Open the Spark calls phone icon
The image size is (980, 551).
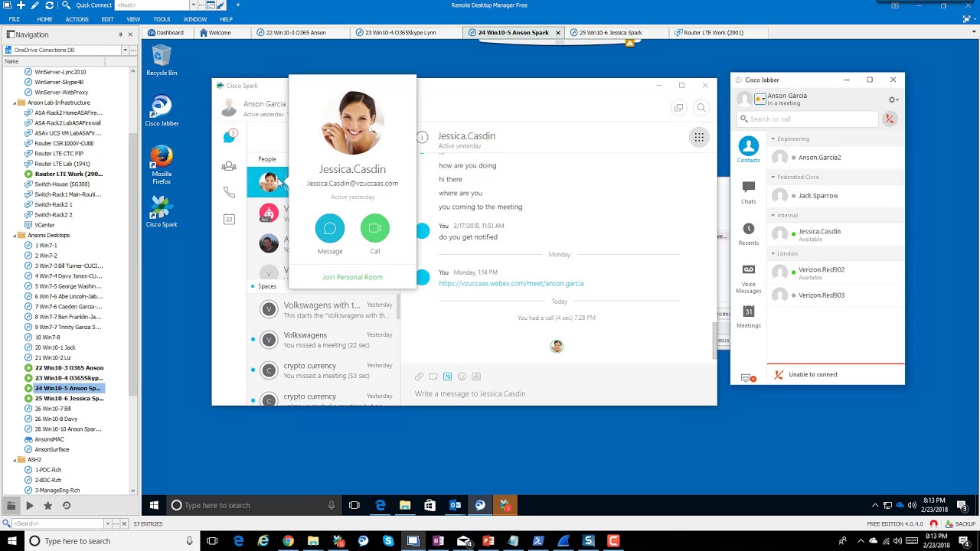(x=229, y=192)
